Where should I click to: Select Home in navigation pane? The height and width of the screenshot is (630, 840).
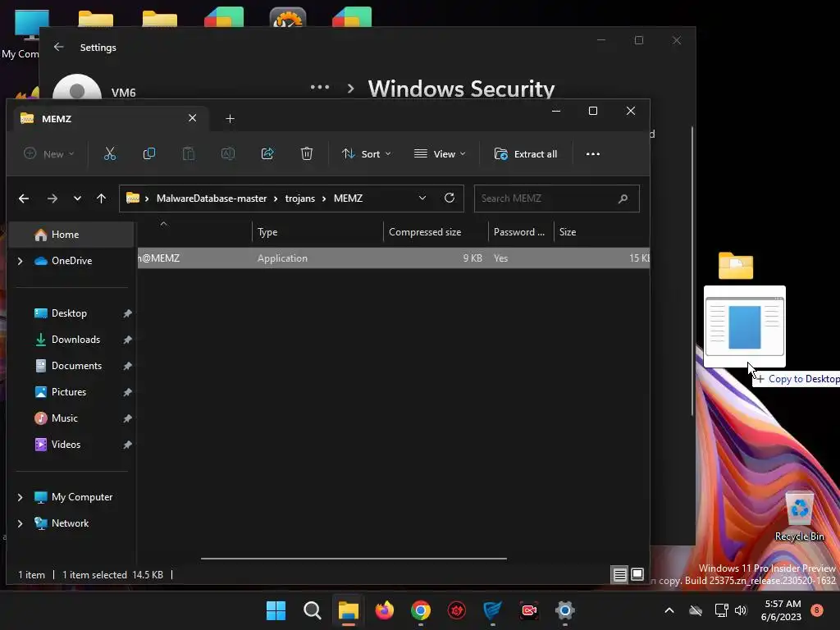click(x=71, y=234)
